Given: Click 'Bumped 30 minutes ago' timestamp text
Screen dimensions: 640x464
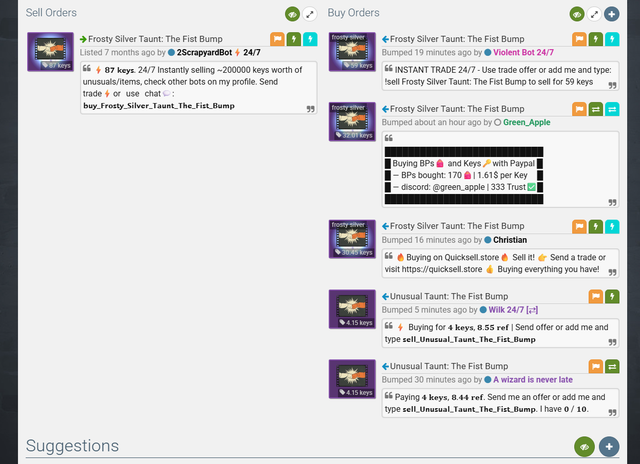Looking at the screenshot, I should [x=427, y=380].
